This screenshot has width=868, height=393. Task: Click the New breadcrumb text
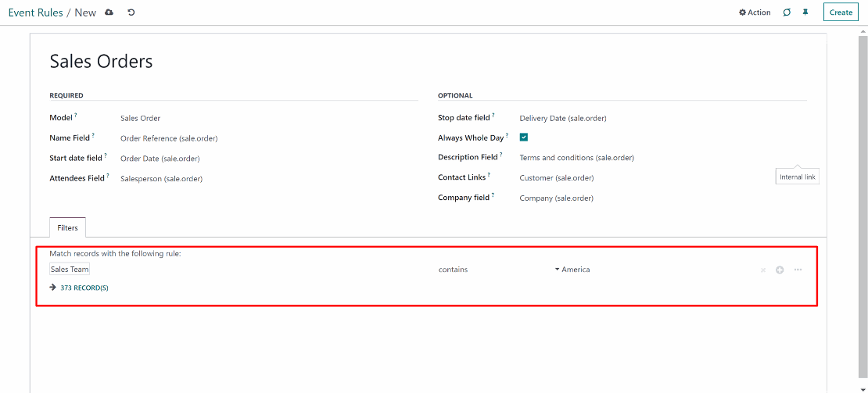tap(85, 13)
